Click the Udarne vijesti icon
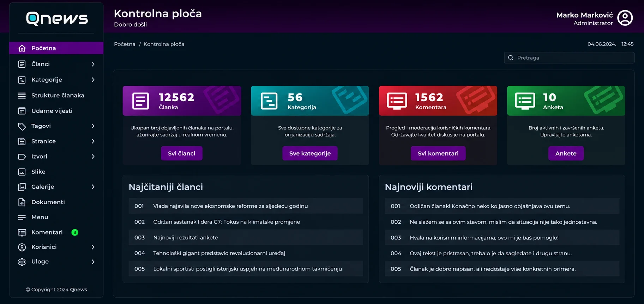 point(22,111)
